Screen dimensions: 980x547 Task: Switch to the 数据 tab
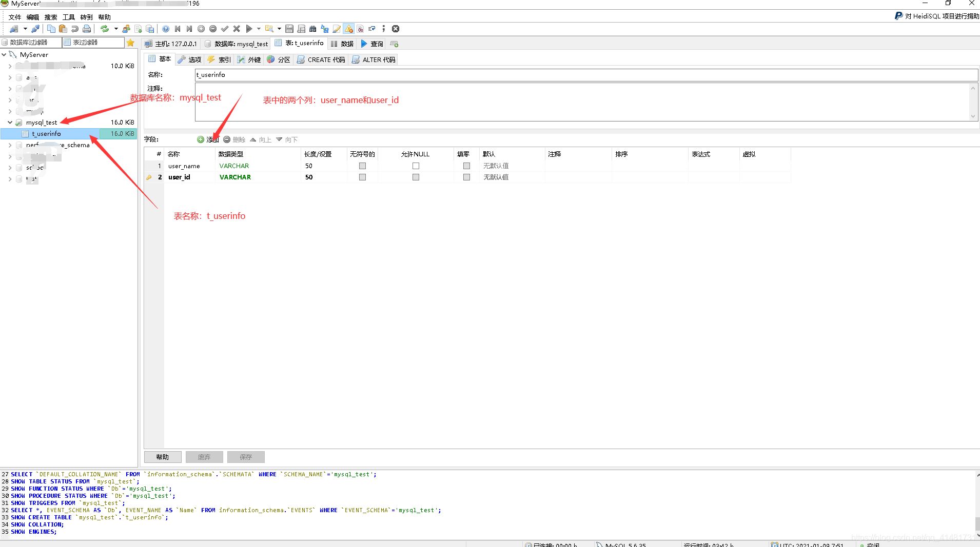(x=342, y=44)
